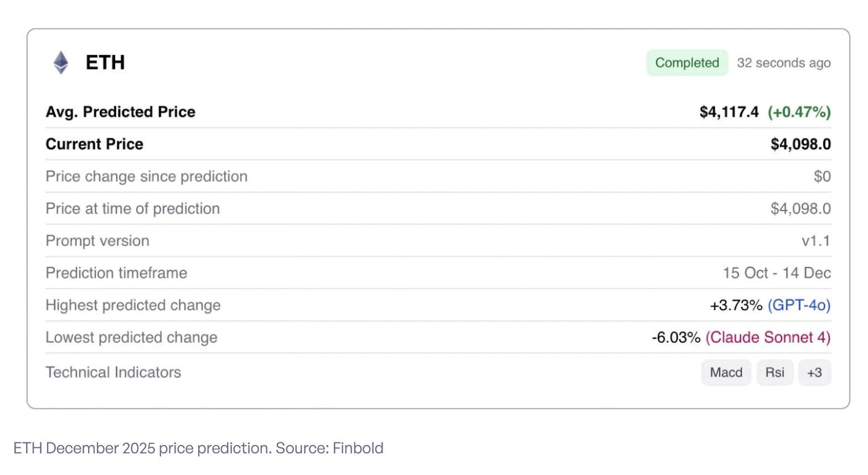Click the Price change since prediction row
Screen dimensions: 868x475
coord(146,177)
